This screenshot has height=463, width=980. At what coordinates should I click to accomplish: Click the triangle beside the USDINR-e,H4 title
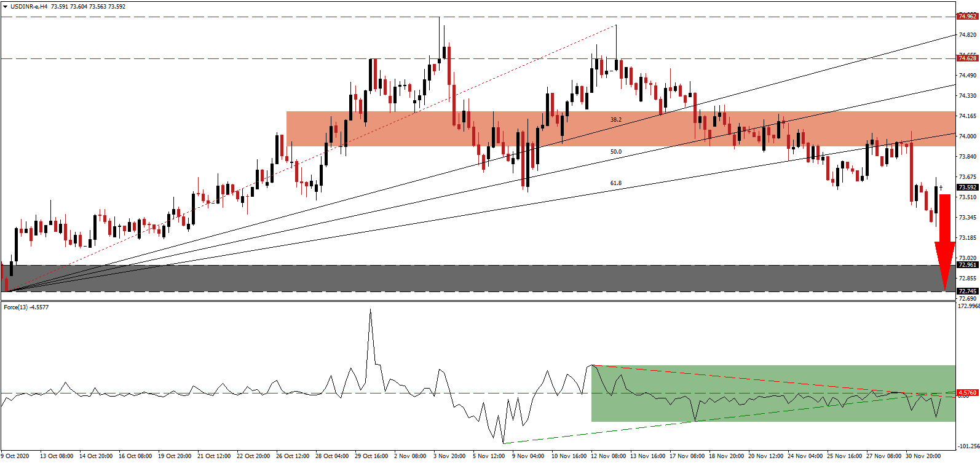[x=5, y=7]
